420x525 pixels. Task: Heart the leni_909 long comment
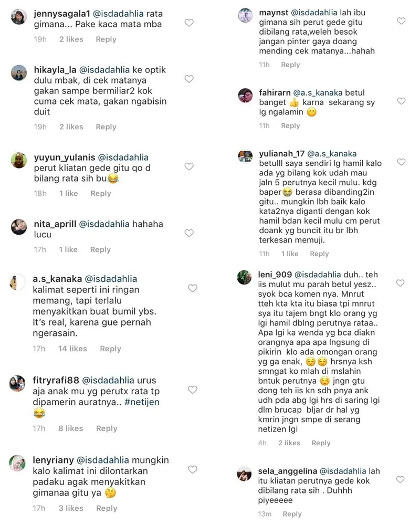401,283
